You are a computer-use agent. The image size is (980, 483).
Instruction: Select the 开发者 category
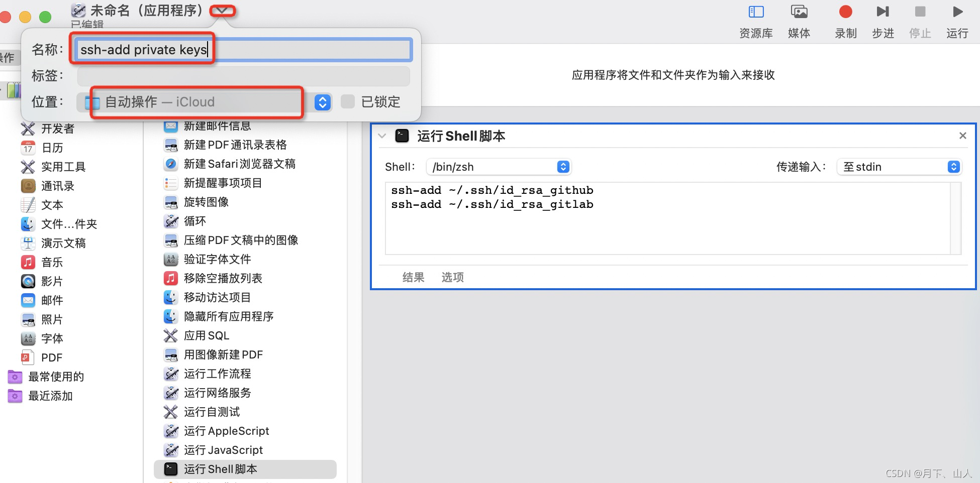58,129
